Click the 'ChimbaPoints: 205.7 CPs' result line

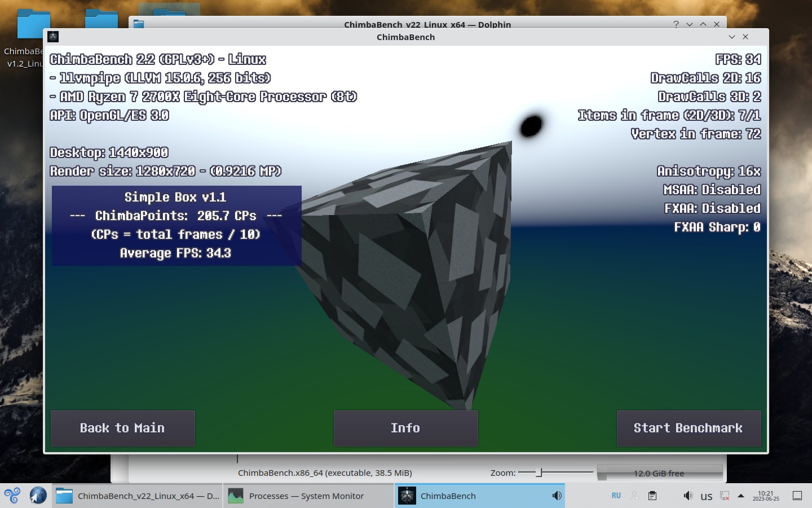click(175, 216)
